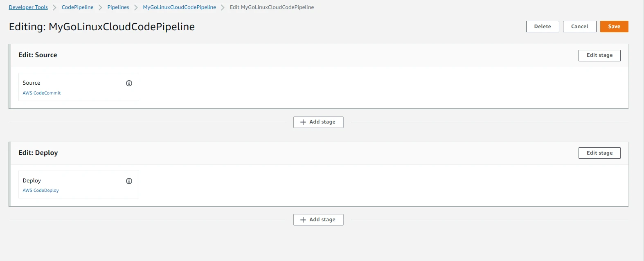Go to Developer Tools breadcrumb
This screenshot has width=644, height=261.
tap(28, 7)
